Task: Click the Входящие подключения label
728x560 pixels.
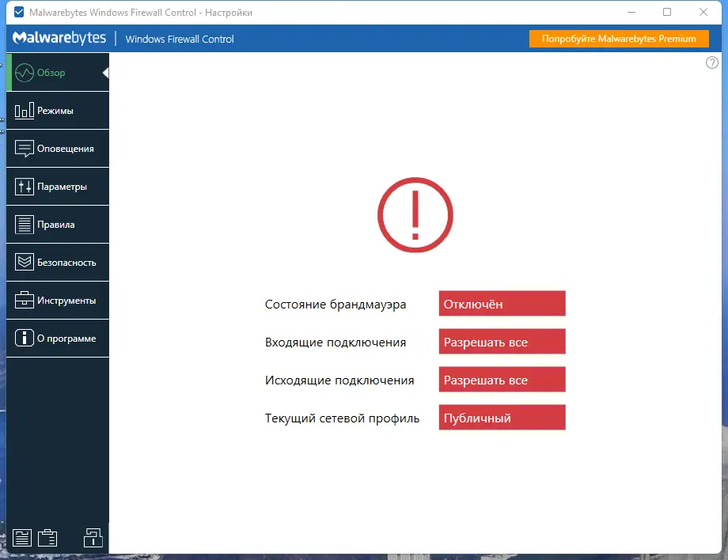Action: (336, 342)
